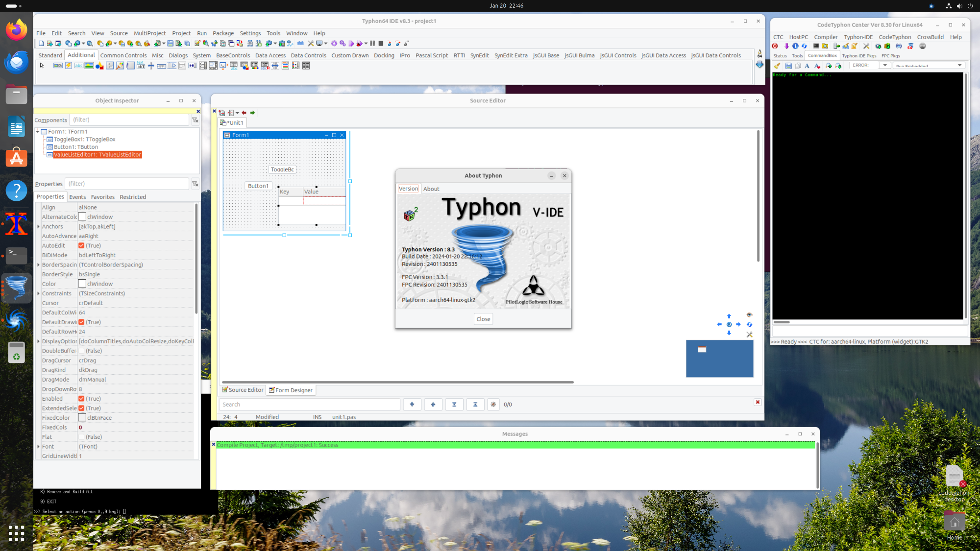Click the Color property clWindow swatch
This screenshot has height=551, width=980.
click(x=82, y=284)
